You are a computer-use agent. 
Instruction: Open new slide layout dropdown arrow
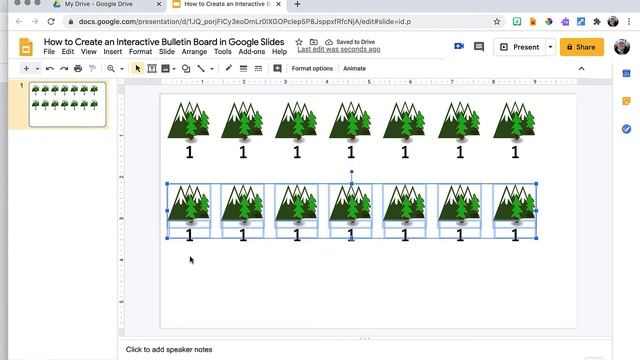click(x=37, y=69)
